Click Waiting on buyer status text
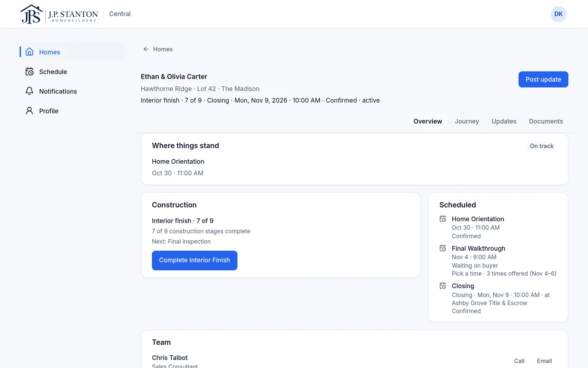 [475, 265]
